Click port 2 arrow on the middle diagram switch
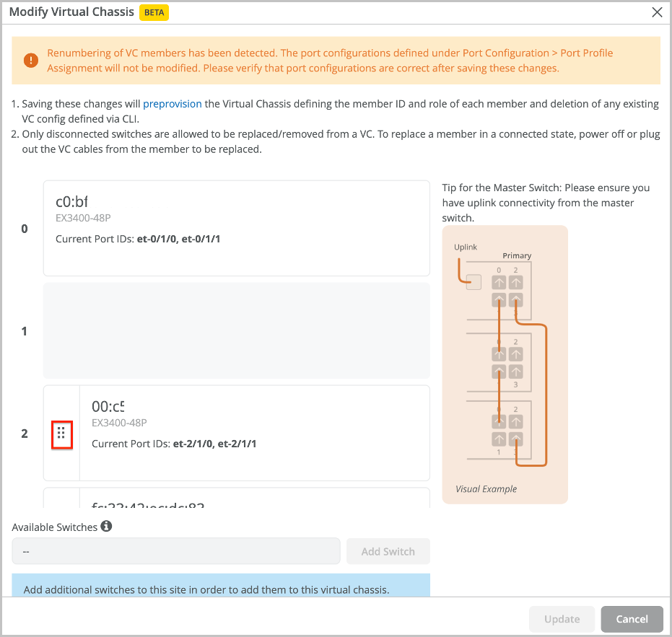The width and height of the screenshot is (672, 637). click(x=515, y=354)
